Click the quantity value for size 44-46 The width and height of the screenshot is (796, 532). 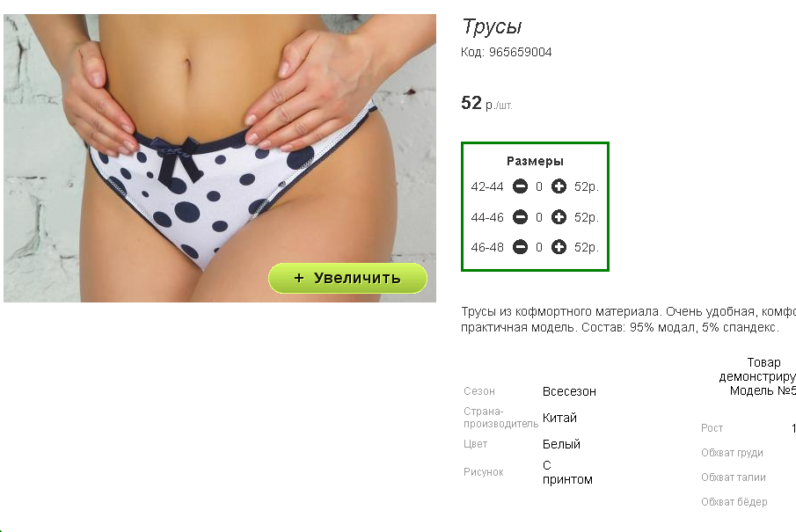[539, 218]
